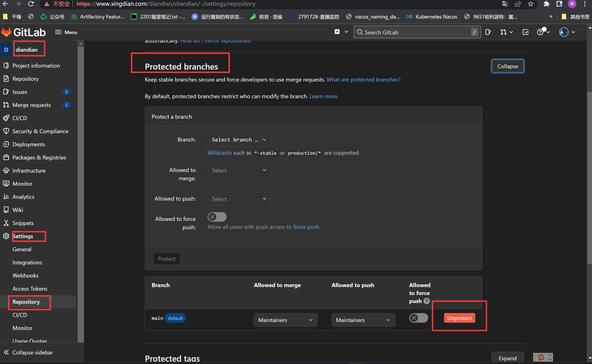Open the user avatar menu
The height and width of the screenshot is (364, 592).
(567, 32)
